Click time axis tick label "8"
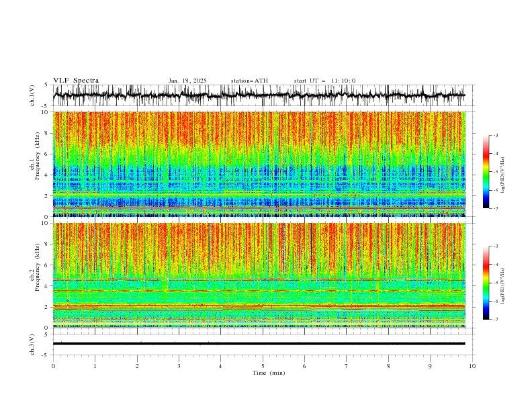The height and width of the screenshot is (411, 532). click(x=388, y=366)
